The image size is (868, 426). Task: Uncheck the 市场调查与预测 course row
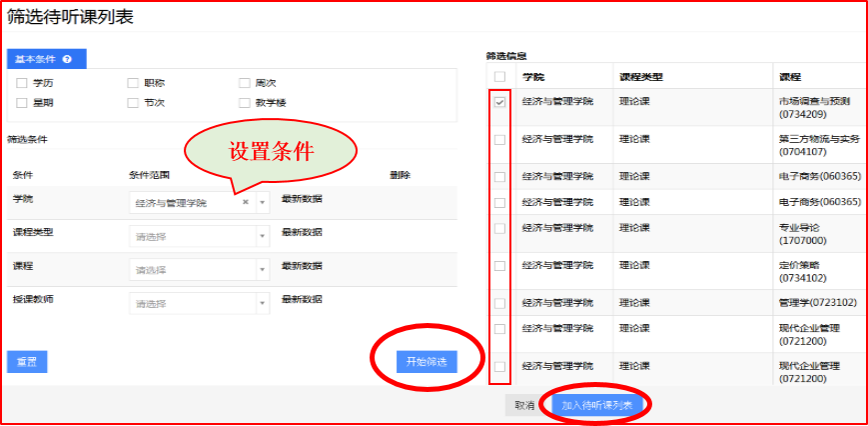point(499,102)
